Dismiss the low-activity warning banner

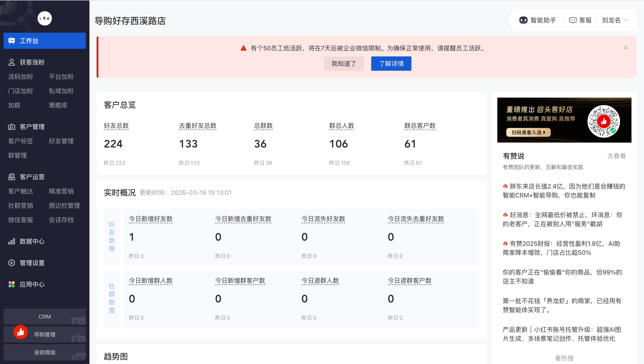click(x=625, y=48)
